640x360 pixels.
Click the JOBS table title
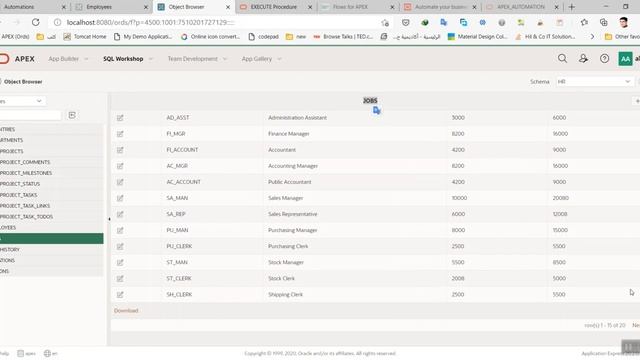point(370,100)
